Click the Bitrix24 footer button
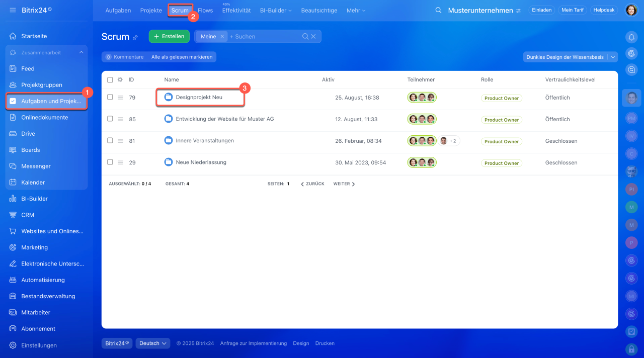The width and height of the screenshot is (644, 358). coord(117,343)
